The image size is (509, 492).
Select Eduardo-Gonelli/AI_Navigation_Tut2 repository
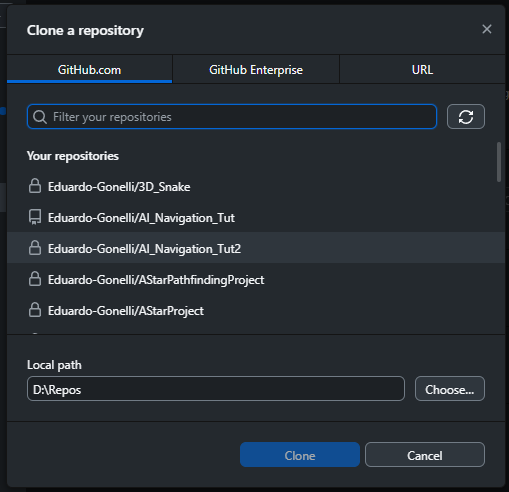pos(256,248)
